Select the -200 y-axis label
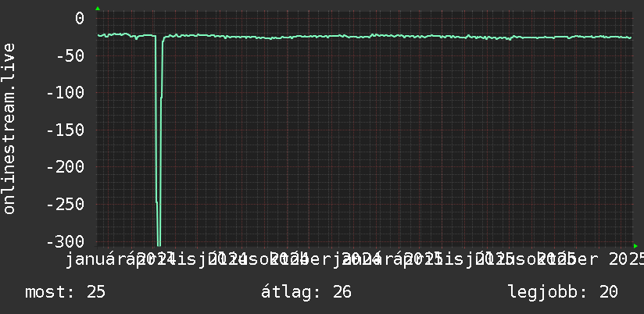 pos(65,167)
